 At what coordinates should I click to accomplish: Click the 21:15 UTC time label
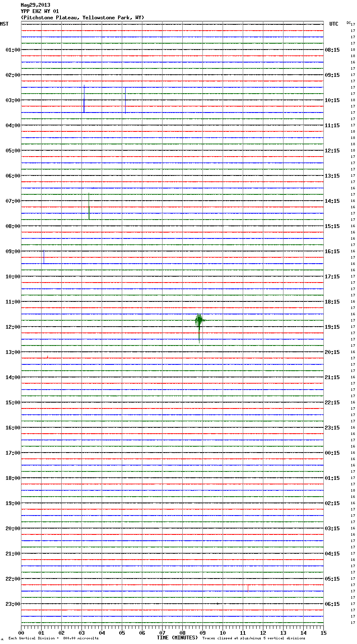[x=332, y=377]
